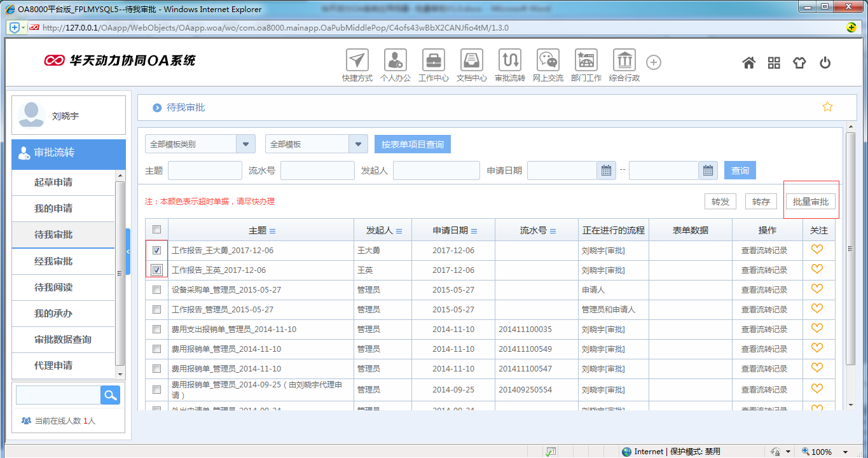Select the 审批流转 toolbar icon
Image resolution: width=868 pixels, height=458 pixels.
509,62
